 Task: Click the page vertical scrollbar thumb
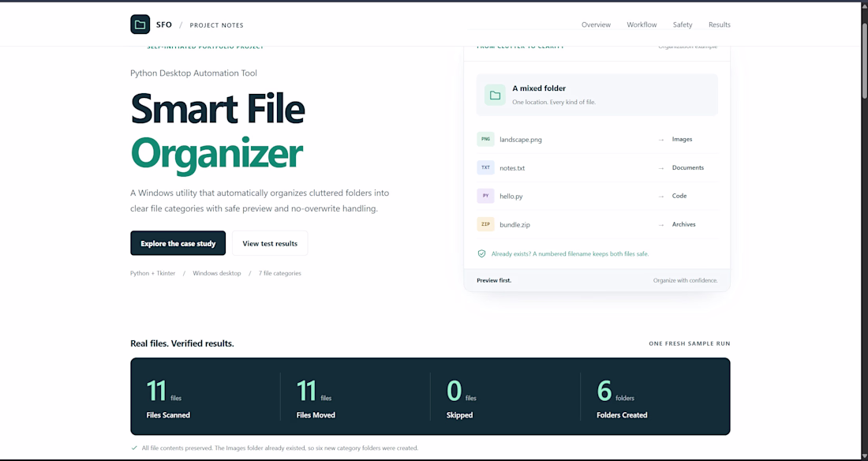pos(864,60)
